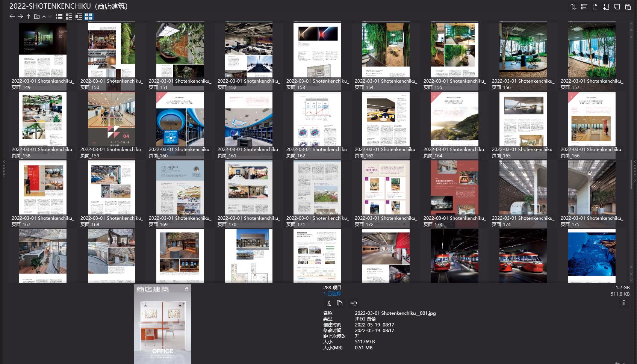Screen dimensions: 637x364
Task: Click the add new folder icon
Action: point(606,7)
